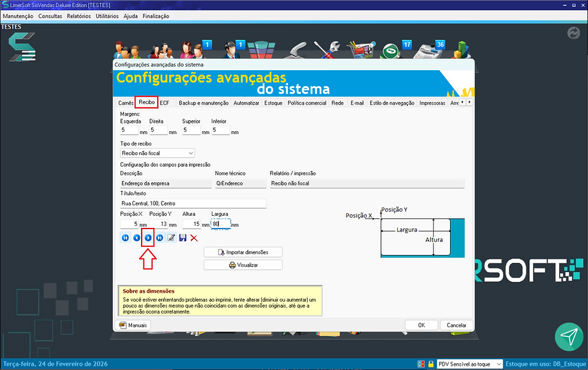The height and width of the screenshot is (370, 588).
Task: Click the LimerSoft S logo at top left
Action: pos(22,47)
